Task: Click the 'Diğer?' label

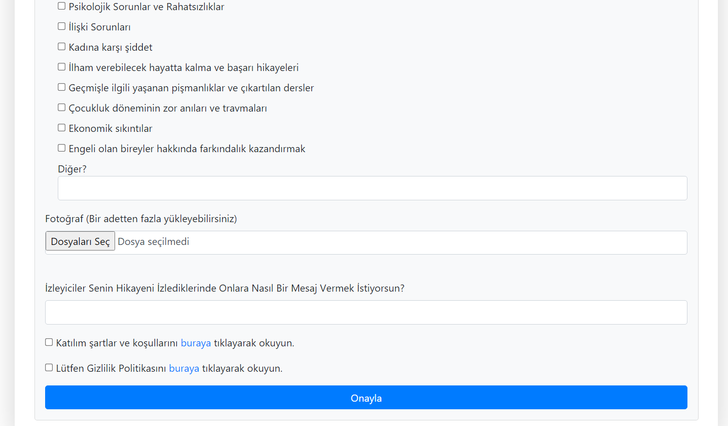Action: tap(72, 169)
